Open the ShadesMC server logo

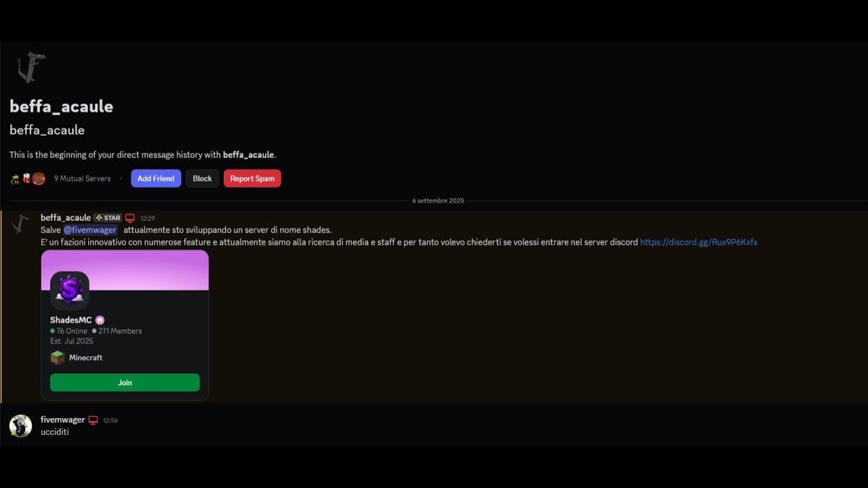coord(69,290)
